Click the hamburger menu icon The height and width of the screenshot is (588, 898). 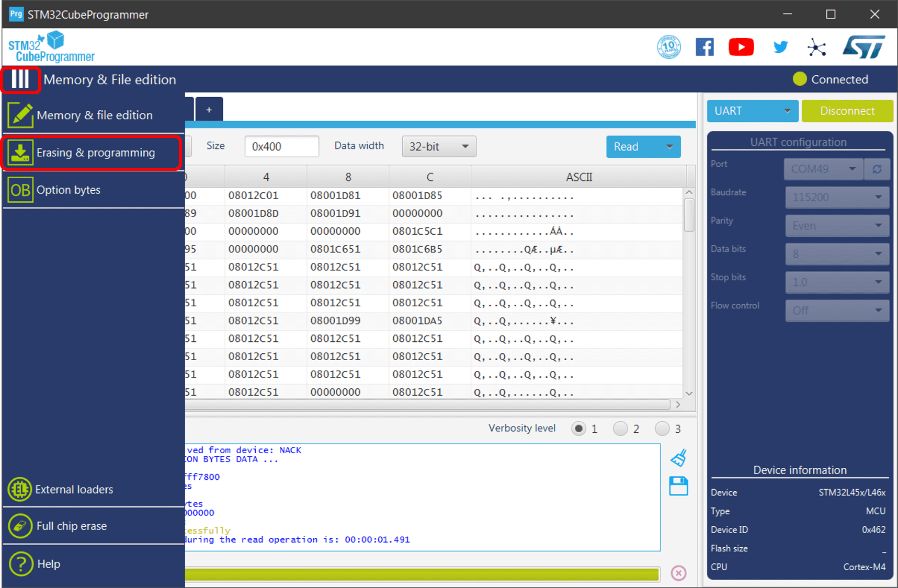[x=20, y=79]
